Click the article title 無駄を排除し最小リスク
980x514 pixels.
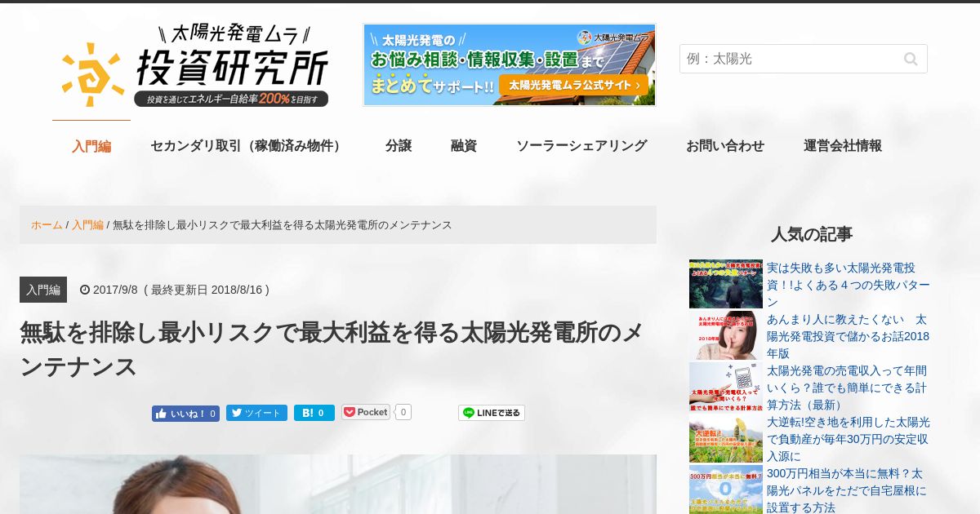click(332, 350)
